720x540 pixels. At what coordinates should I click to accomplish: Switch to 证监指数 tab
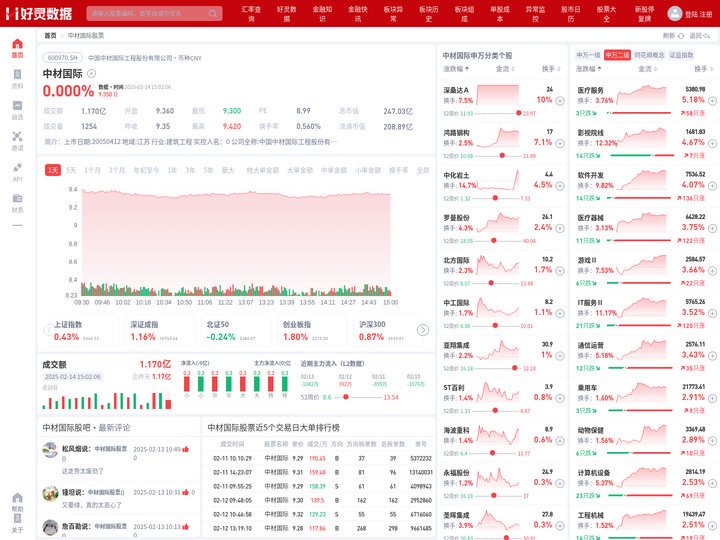coord(681,55)
